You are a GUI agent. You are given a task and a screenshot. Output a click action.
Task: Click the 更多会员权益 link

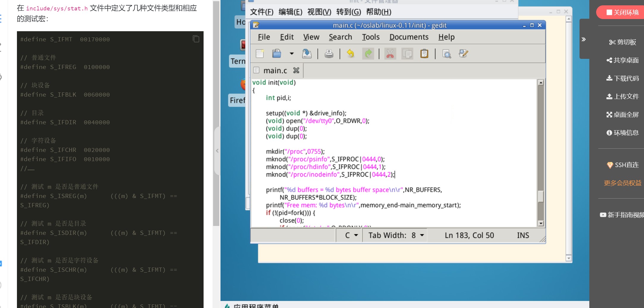(x=622, y=183)
